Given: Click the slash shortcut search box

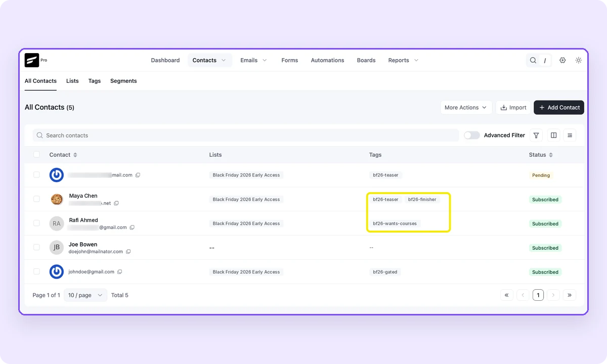Looking at the screenshot, I should point(545,60).
